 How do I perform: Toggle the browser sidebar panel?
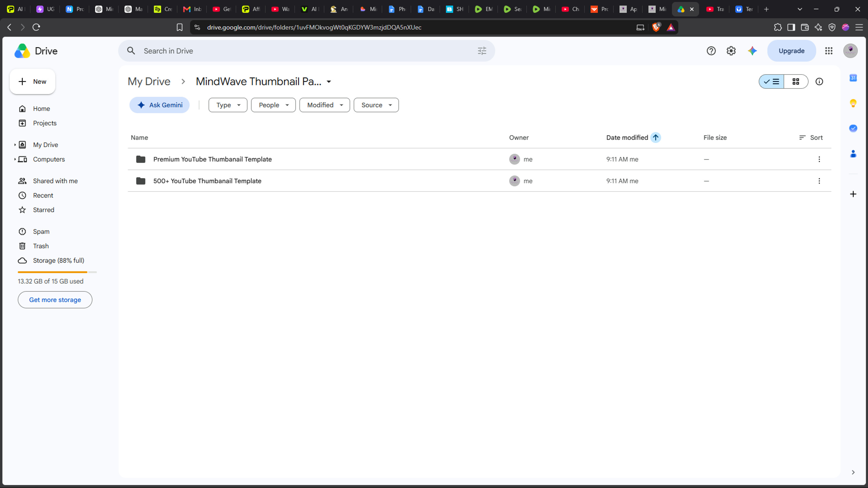791,27
